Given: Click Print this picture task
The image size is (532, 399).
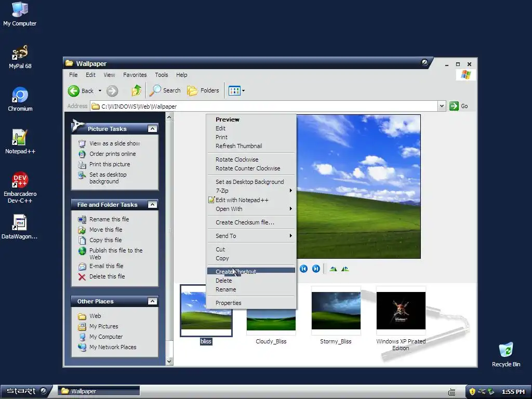Looking at the screenshot, I should pyautogui.click(x=110, y=164).
